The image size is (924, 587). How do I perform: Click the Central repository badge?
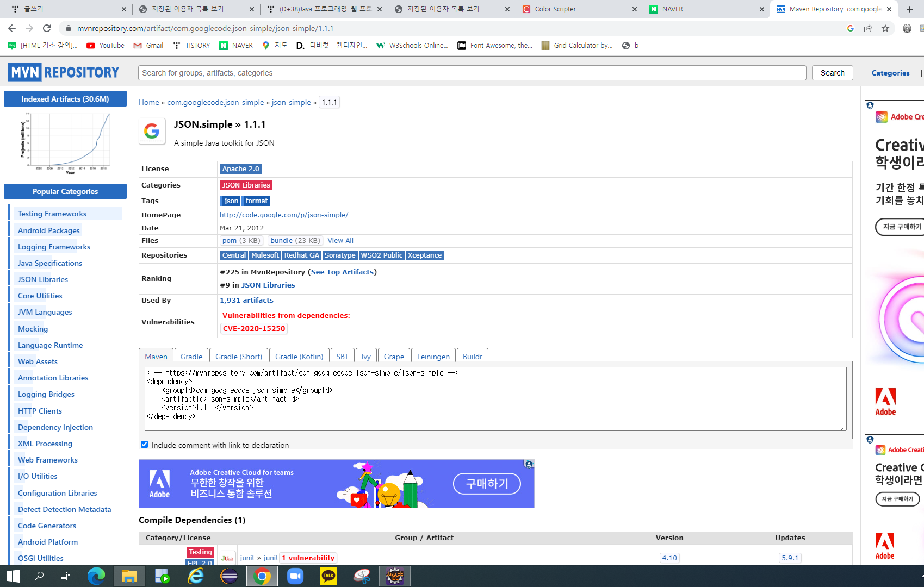[x=234, y=255]
